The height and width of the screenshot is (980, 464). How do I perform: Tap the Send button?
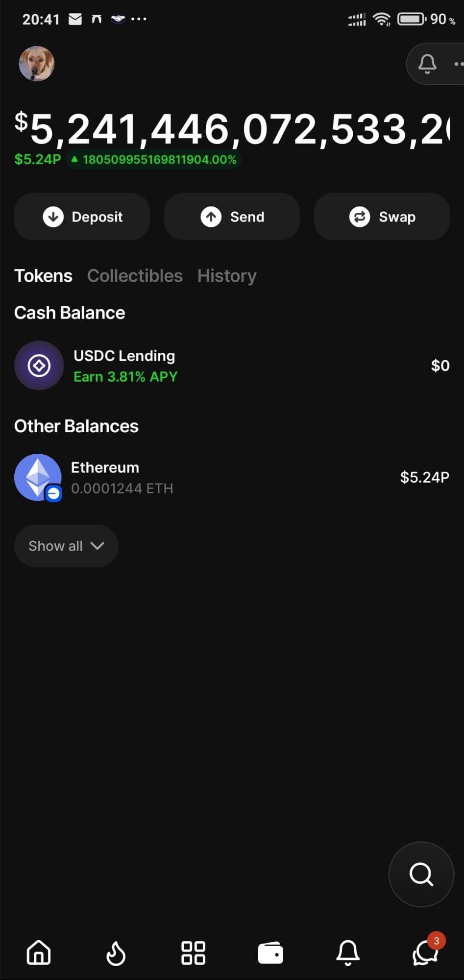232,217
